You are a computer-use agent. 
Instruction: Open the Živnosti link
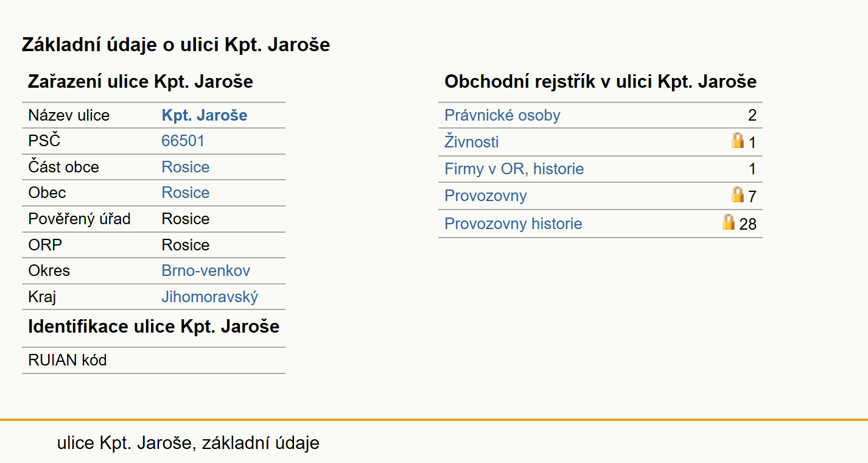pos(472,142)
